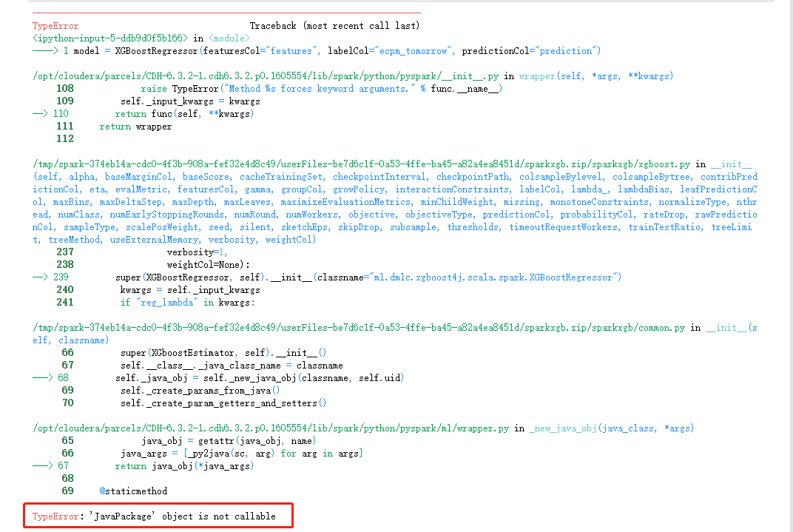Click the XGBoostRegressor model assignment line
Image resolution: width=793 pixels, height=532 pixels.
(337, 51)
